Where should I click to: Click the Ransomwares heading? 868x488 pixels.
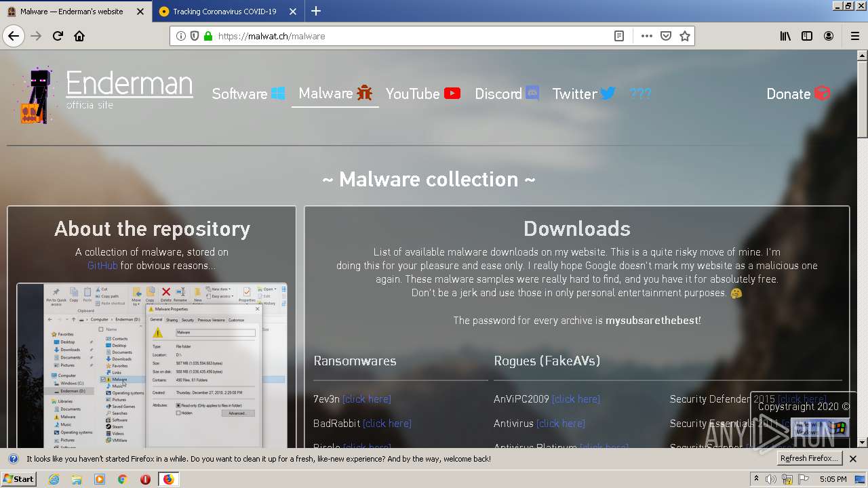[x=355, y=361]
